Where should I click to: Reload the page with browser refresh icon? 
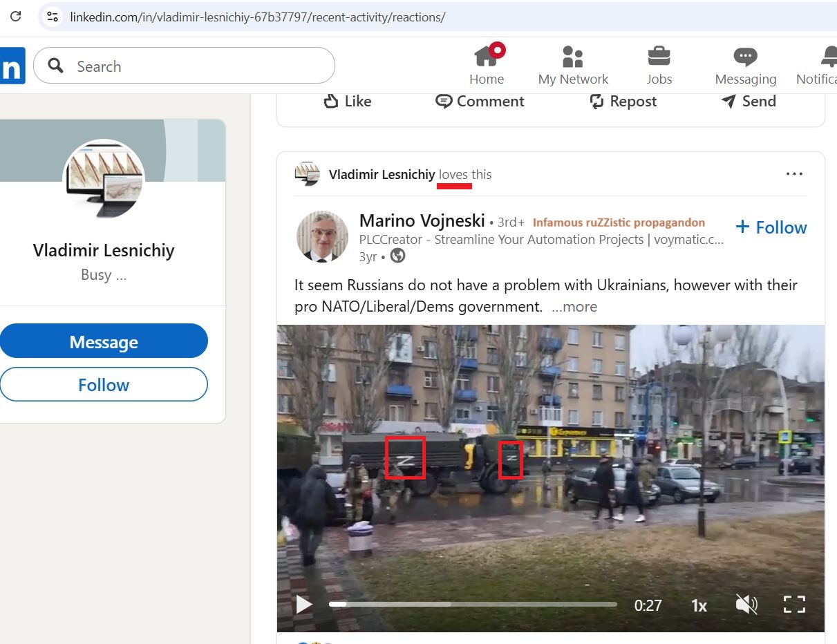coord(15,17)
